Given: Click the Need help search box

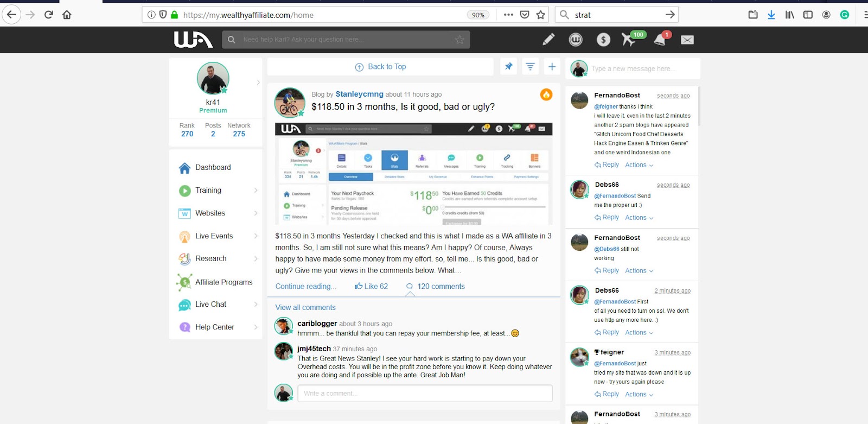Looking at the screenshot, I should (346, 40).
